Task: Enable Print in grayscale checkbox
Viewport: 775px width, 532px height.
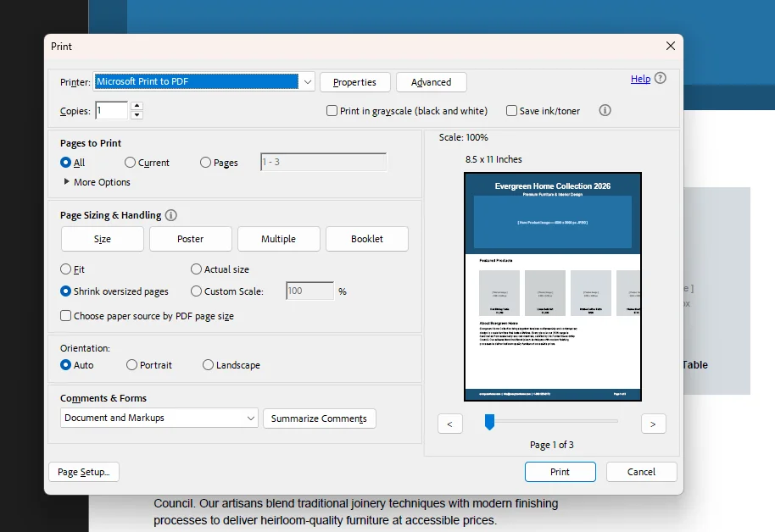Action: pyautogui.click(x=332, y=111)
